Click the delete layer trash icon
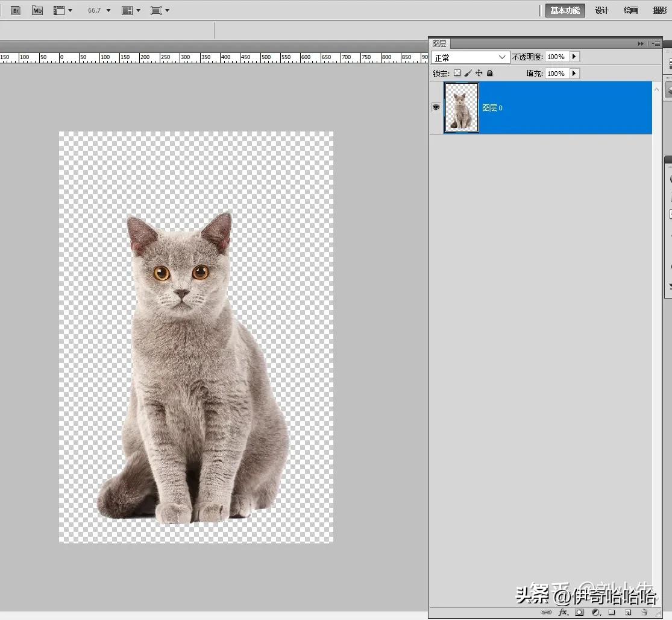Screen dimensions: 672x620 (x=645, y=612)
